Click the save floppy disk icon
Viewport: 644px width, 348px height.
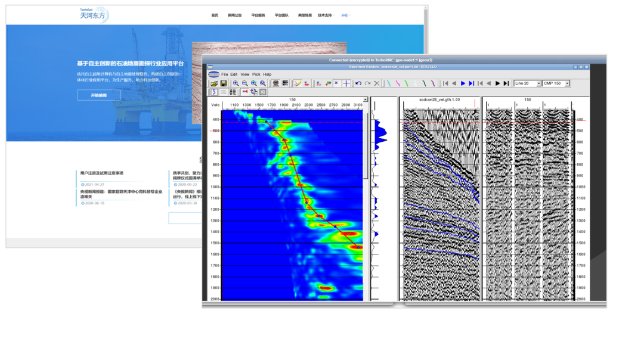pyautogui.click(x=223, y=83)
